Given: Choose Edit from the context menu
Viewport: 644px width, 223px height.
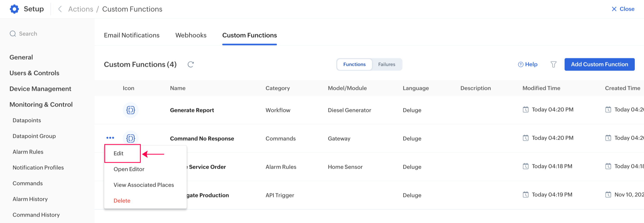Looking at the screenshot, I should pyautogui.click(x=119, y=153).
